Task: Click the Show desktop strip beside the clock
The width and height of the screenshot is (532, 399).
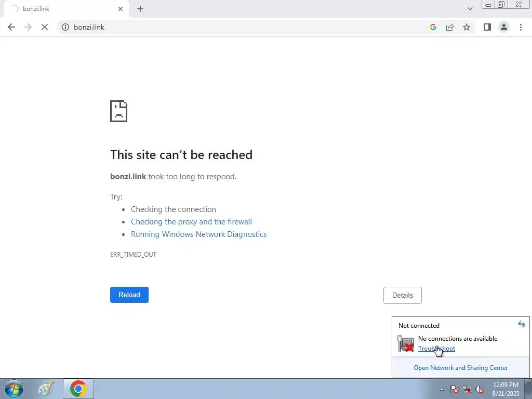Action: coord(528,389)
